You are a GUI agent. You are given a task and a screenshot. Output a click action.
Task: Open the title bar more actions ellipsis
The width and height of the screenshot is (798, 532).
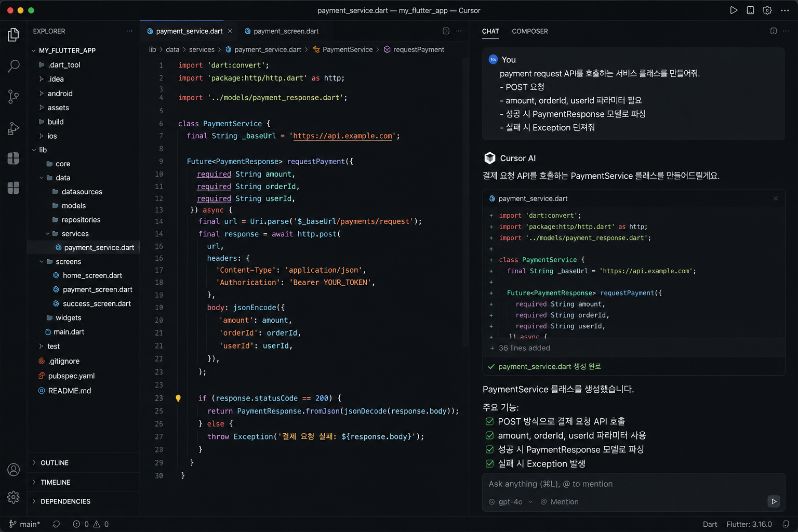pos(784,10)
